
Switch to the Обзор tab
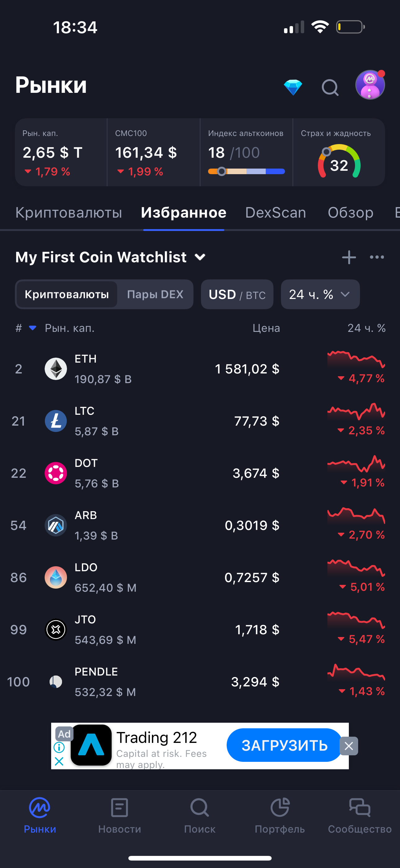(350, 213)
